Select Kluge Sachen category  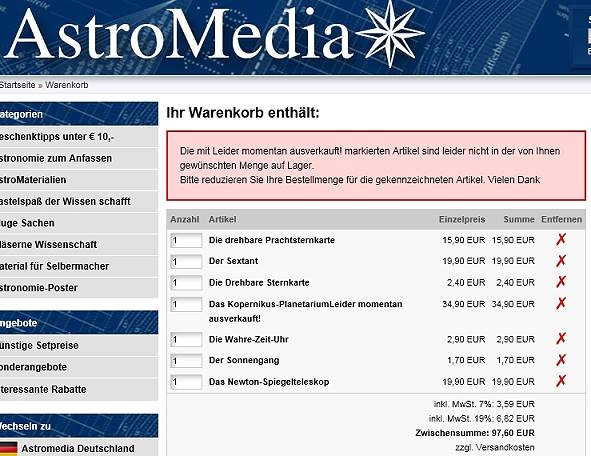79,223
